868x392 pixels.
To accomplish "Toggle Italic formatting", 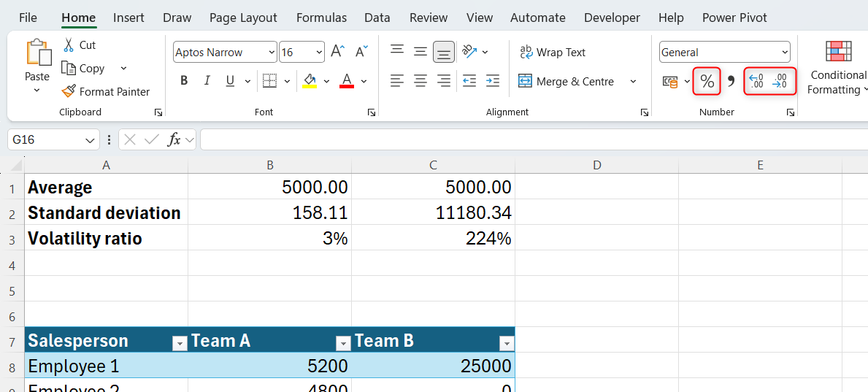I will (x=207, y=81).
